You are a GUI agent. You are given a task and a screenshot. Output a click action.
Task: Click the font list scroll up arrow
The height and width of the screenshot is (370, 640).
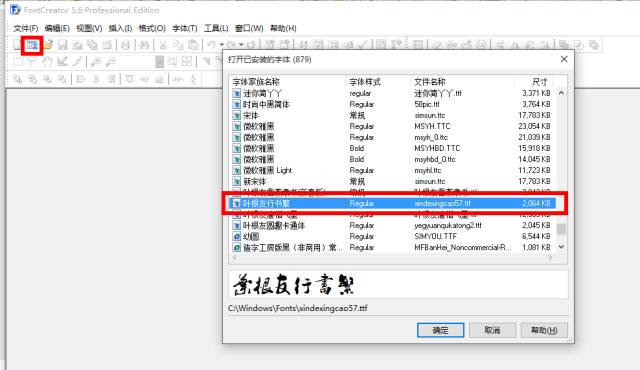click(561, 93)
